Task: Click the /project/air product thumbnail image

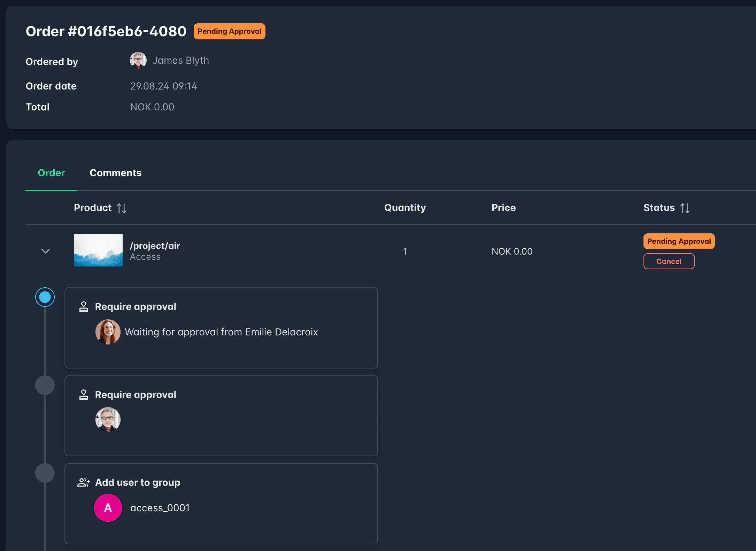Action: [x=98, y=250]
